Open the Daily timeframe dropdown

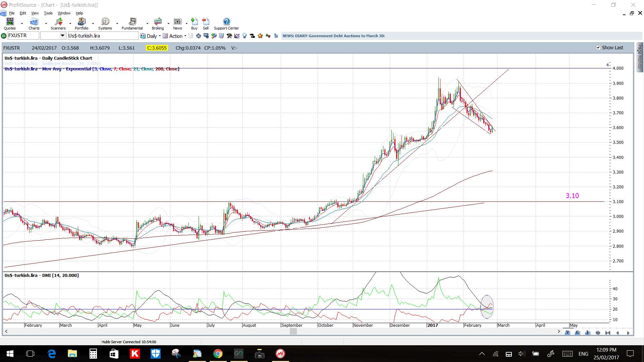point(151,36)
